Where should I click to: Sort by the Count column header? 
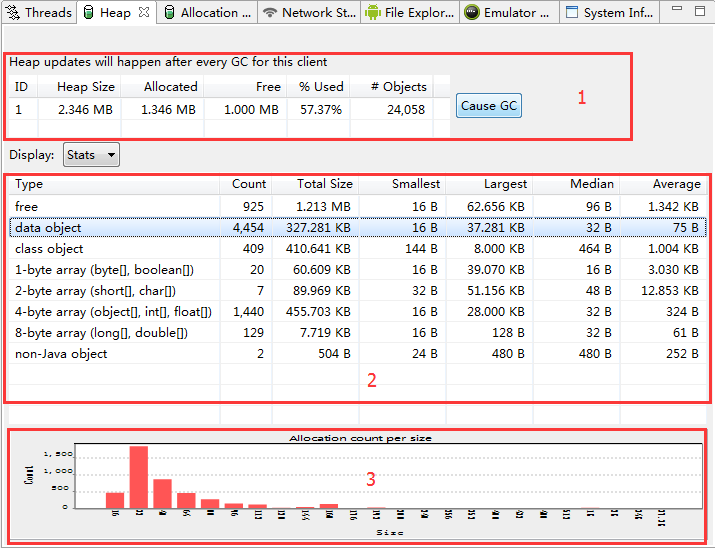[246, 184]
